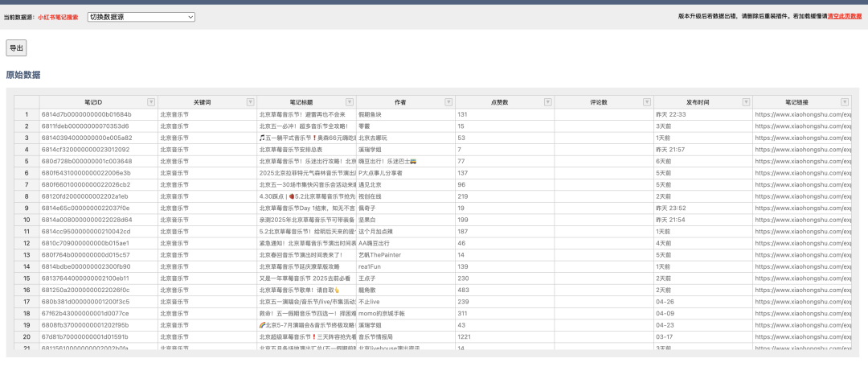This screenshot has width=868, height=371.
Task: Click publish time 04-26
Action: pyautogui.click(x=703, y=302)
